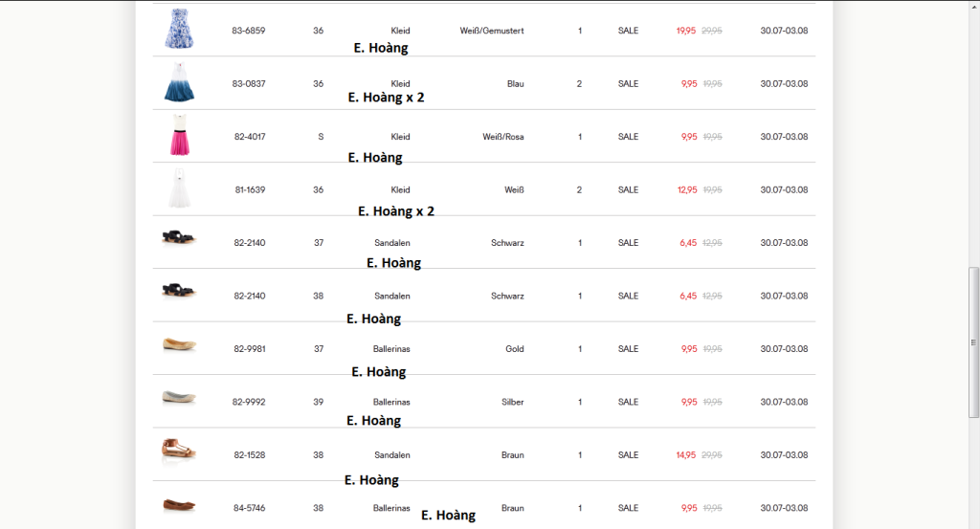Click the vertical scrollbar thumb
The width and height of the screenshot is (980, 529).
(974, 341)
